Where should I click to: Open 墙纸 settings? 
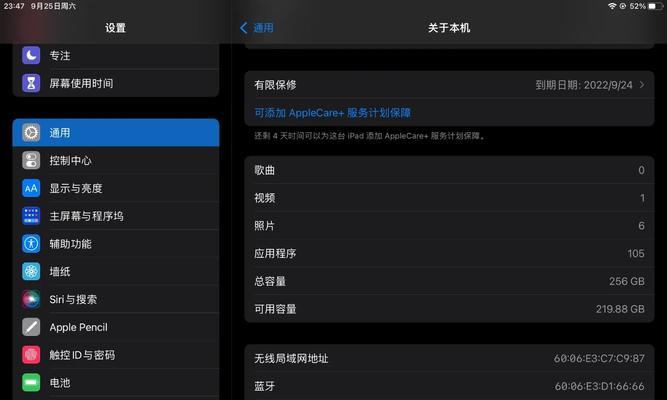point(116,271)
